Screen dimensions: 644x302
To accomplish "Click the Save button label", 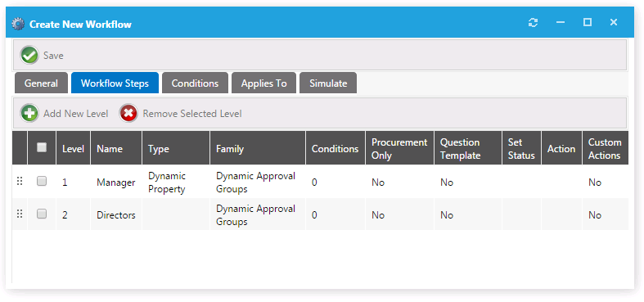I will pyautogui.click(x=53, y=56).
